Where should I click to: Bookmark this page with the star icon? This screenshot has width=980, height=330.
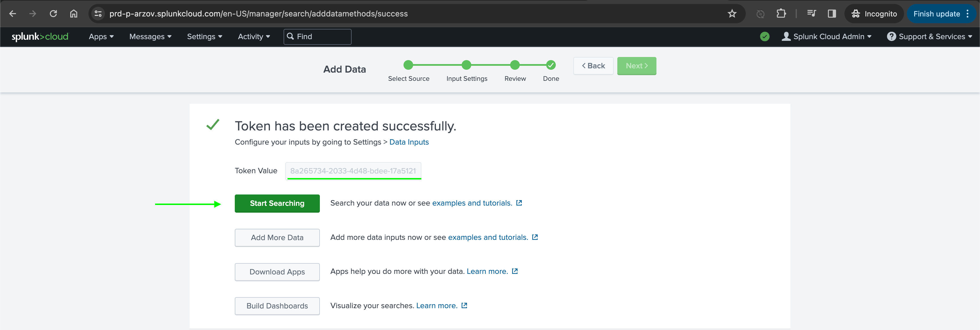[732, 14]
